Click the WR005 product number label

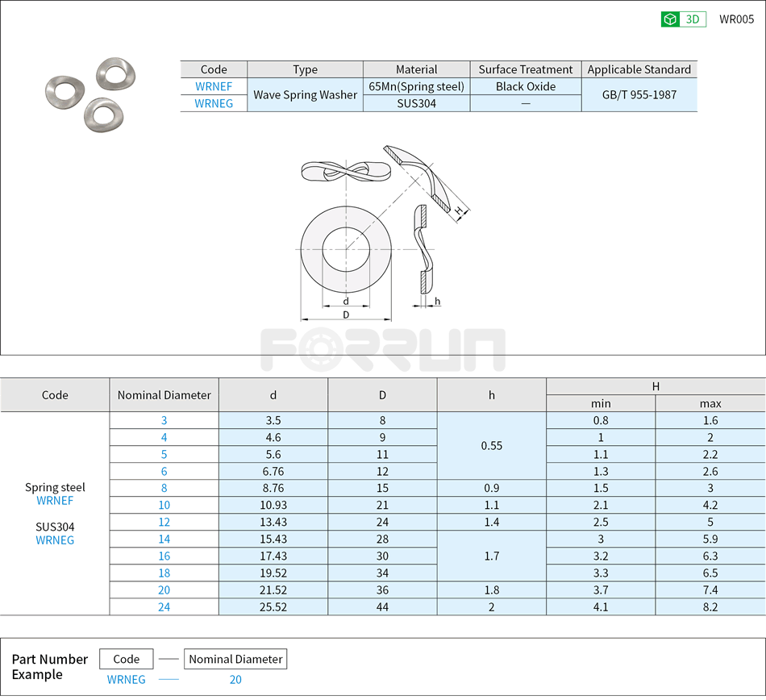735,19
